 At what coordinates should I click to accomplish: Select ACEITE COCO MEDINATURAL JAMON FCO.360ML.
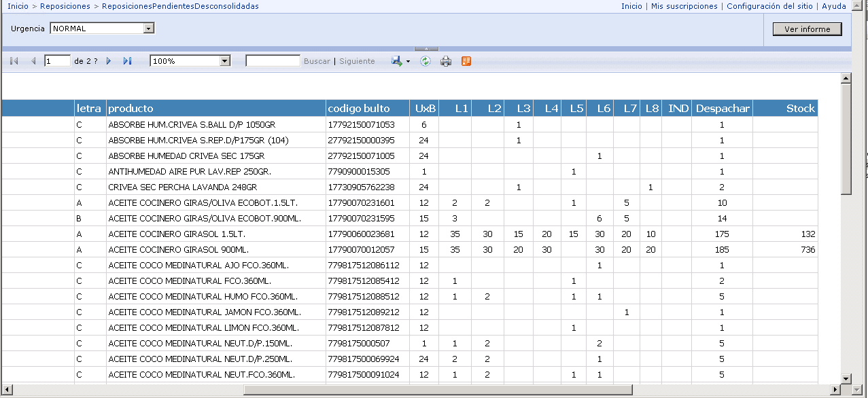click(409, 312)
